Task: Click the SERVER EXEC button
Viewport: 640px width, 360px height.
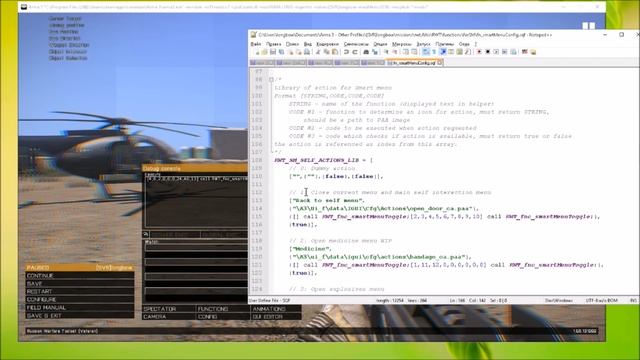Action: (175, 234)
